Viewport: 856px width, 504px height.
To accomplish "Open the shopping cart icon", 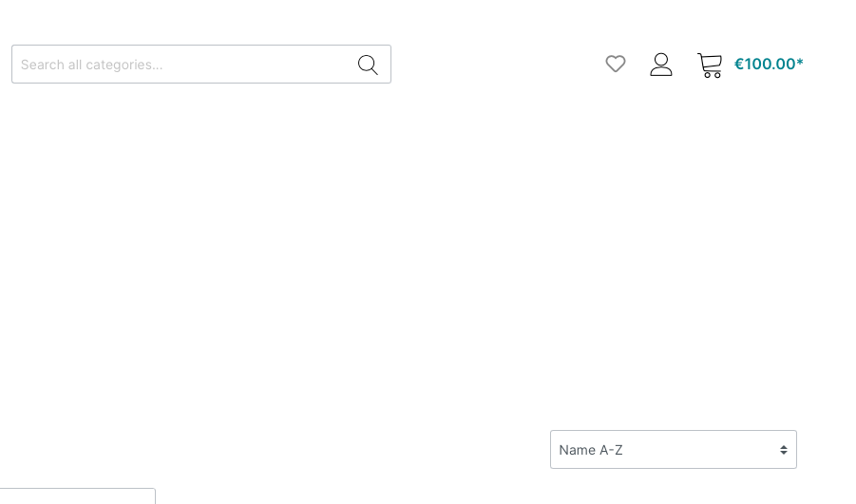I will click(x=710, y=65).
